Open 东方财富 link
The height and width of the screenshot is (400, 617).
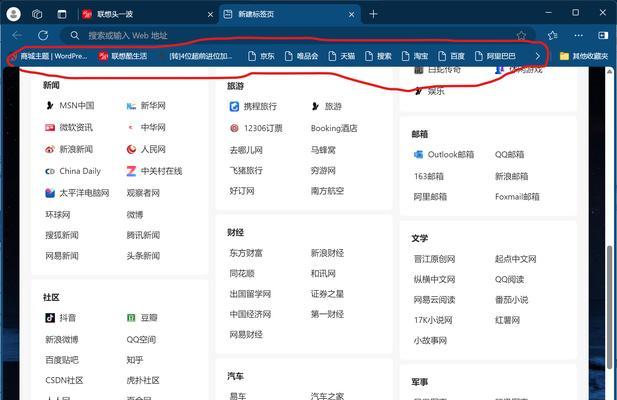(x=246, y=253)
